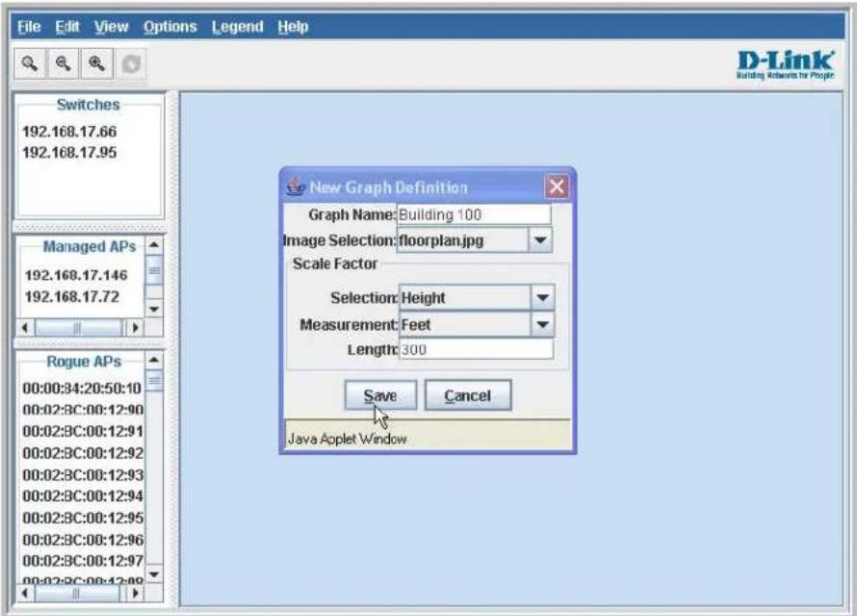
Task: Close the New Graph Definition dialog
Action: tap(557, 187)
